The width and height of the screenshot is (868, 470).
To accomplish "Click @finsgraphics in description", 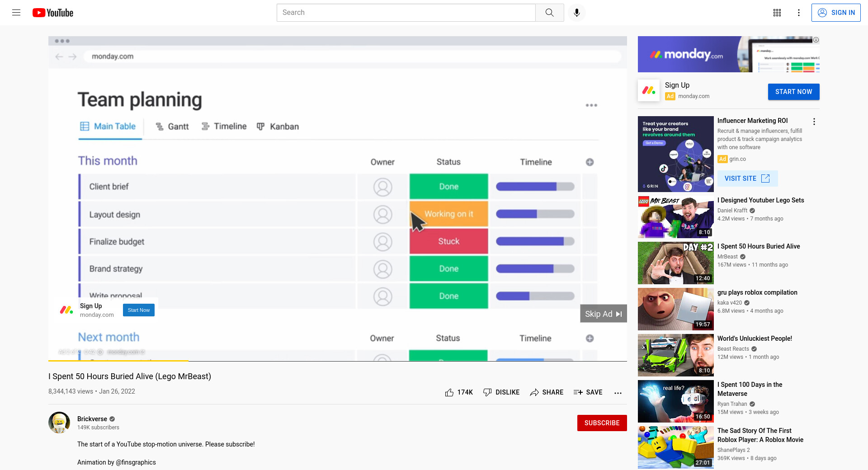I will 136,462.
